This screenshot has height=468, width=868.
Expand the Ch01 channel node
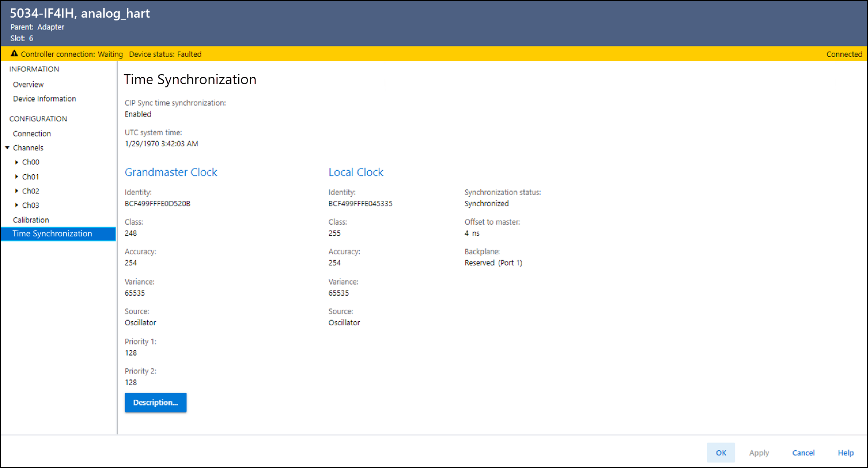(16, 177)
